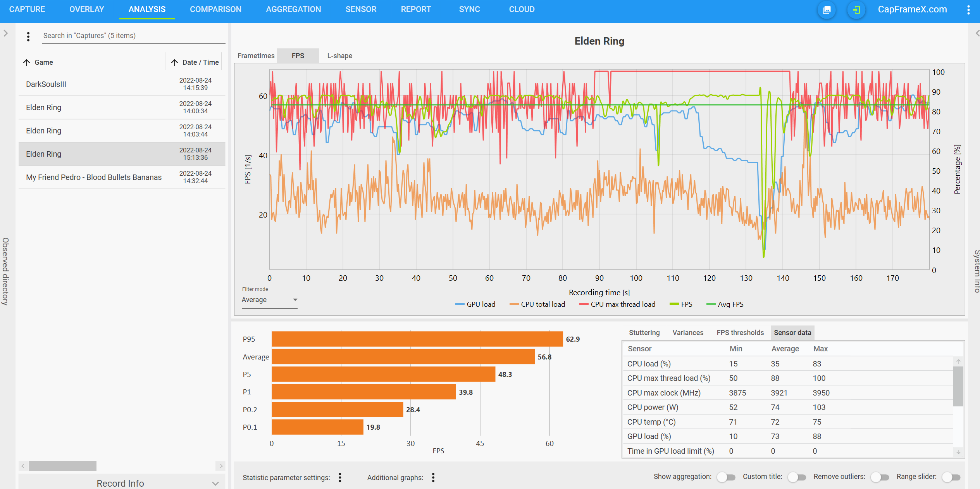
Task: Open the three-dot menu beside Captures search
Action: tap(28, 36)
